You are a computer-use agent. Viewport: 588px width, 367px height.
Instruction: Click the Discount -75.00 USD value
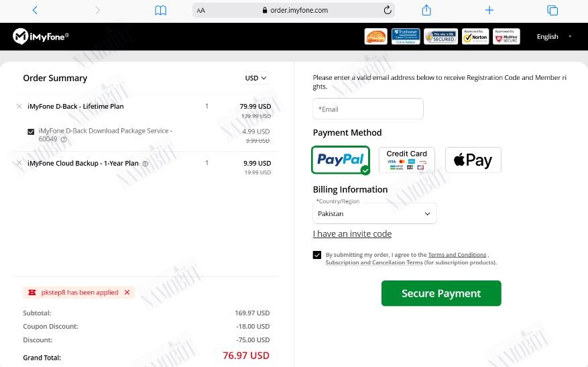[x=253, y=340]
